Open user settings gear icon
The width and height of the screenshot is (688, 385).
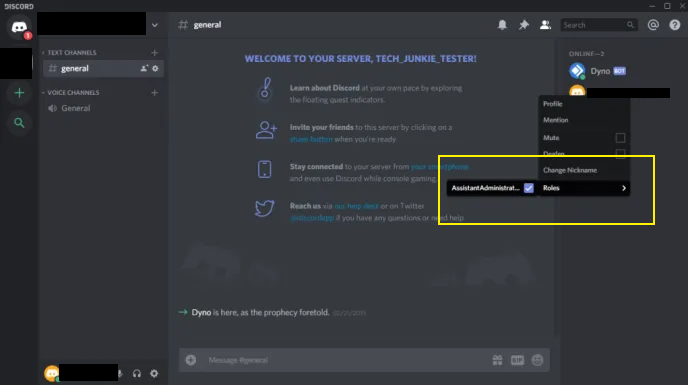click(x=154, y=374)
